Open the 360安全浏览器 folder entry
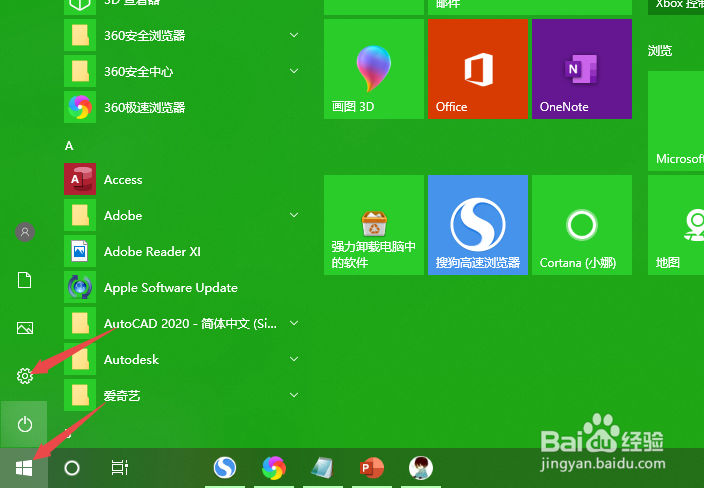 [x=182, y=35]
